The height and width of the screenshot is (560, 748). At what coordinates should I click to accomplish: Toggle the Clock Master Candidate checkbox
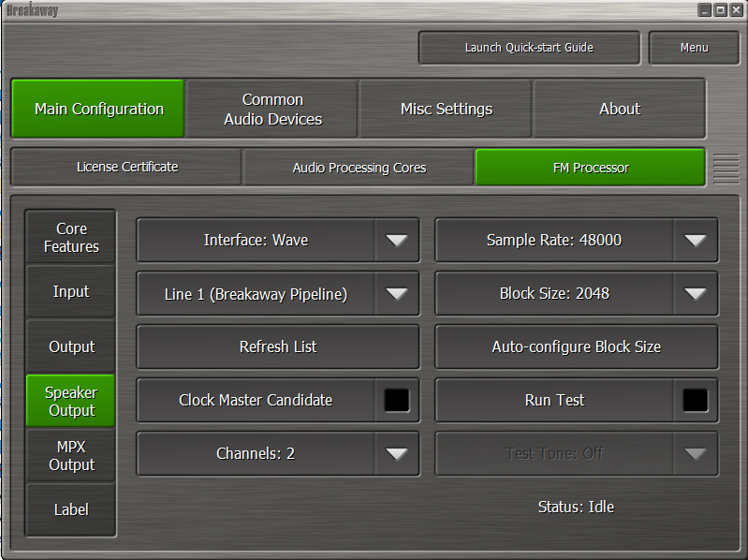(x=396, y=400)
